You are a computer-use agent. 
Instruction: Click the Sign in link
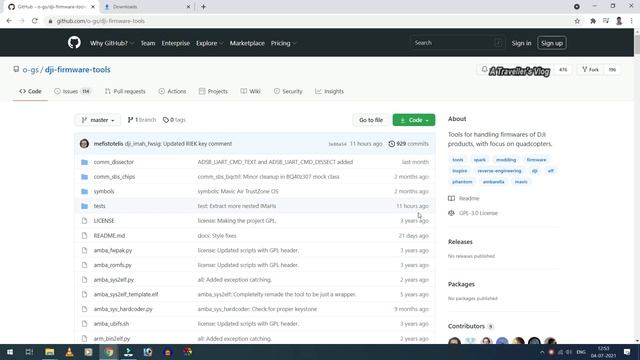pos(521,43)
